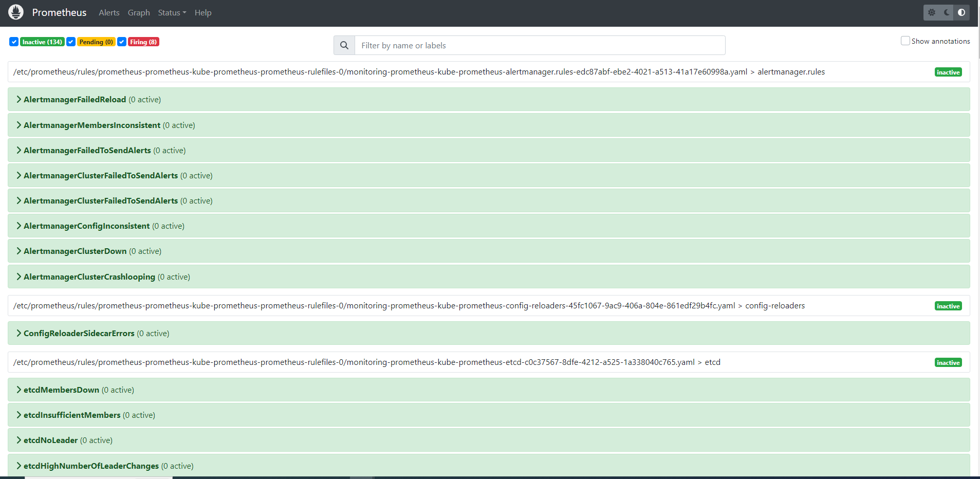
Task: Open the Help page
Action: (203, 12)
